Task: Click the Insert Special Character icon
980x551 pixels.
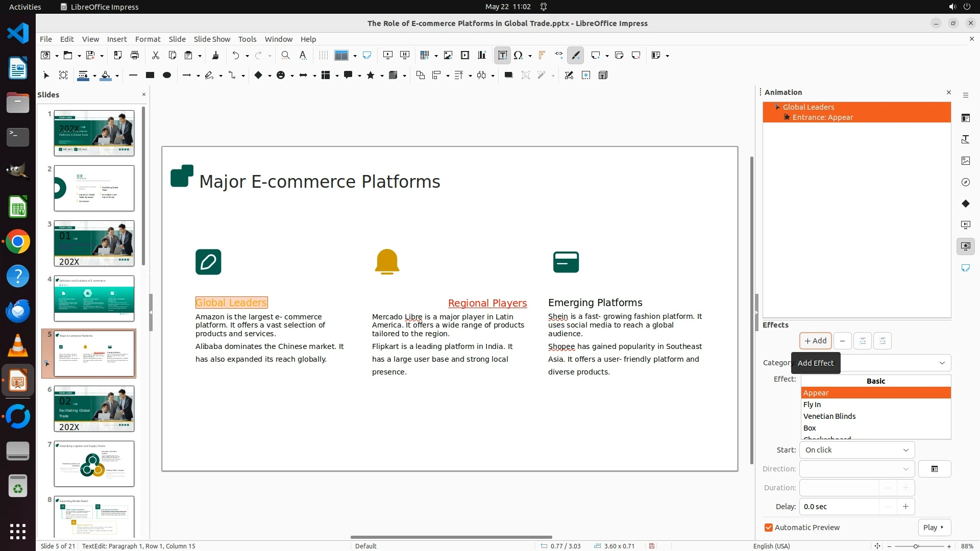Action: pos(519,55)
